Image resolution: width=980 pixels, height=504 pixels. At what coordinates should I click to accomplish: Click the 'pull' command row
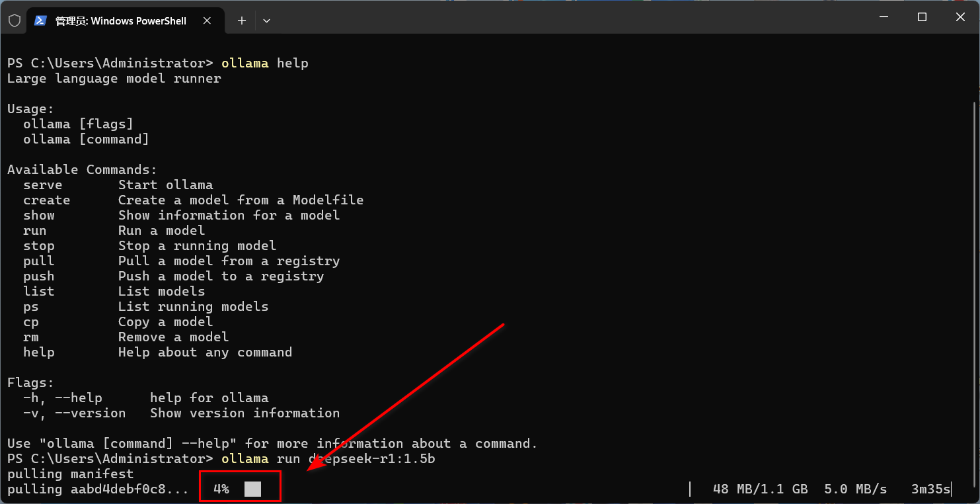point(182,261)
